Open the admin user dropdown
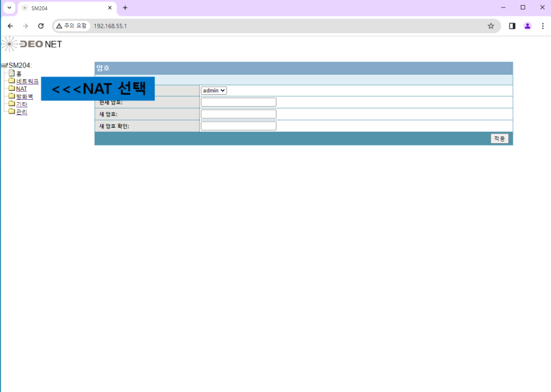This screenshot has height=392, width=551. point(214,90)
